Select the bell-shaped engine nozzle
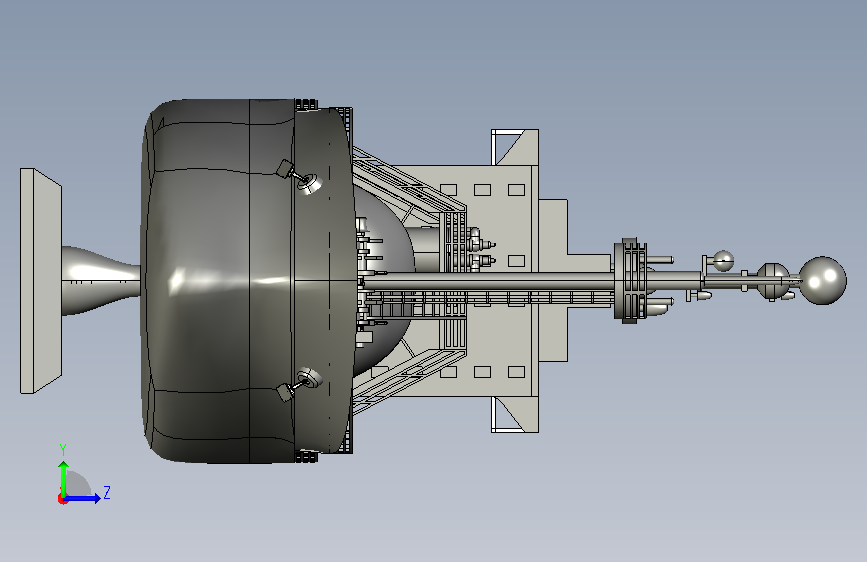Image resolution: width=867 pixels, height=562 pixels. click(x=101, y=281)
